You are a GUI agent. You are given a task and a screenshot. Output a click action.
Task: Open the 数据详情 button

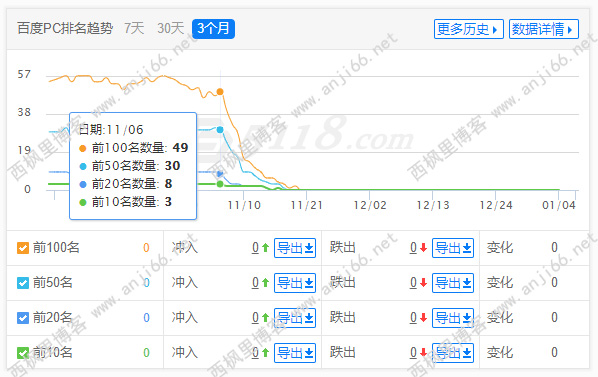coord(544,29)
